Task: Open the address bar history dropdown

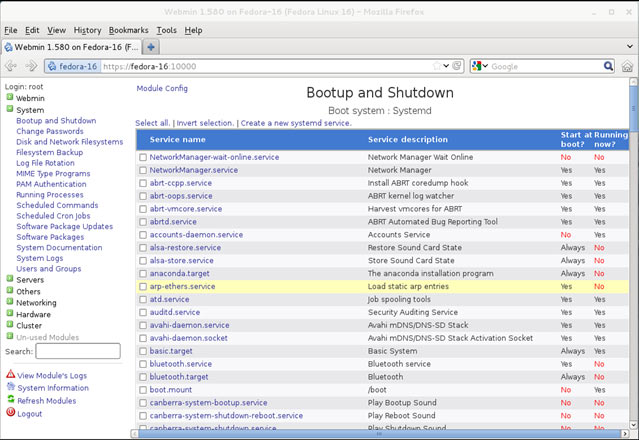Action: pos(446,66)
